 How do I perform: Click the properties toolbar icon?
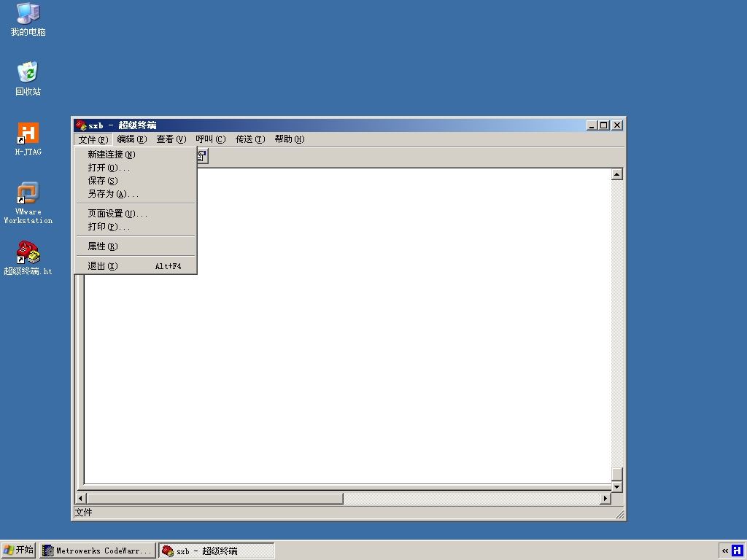click(x=202, y=156)
